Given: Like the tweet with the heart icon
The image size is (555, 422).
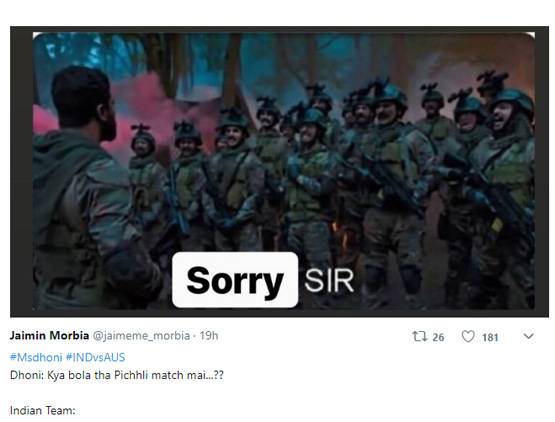Looking at the screenshot, I should pyautogui.click(x=468, y=336).
